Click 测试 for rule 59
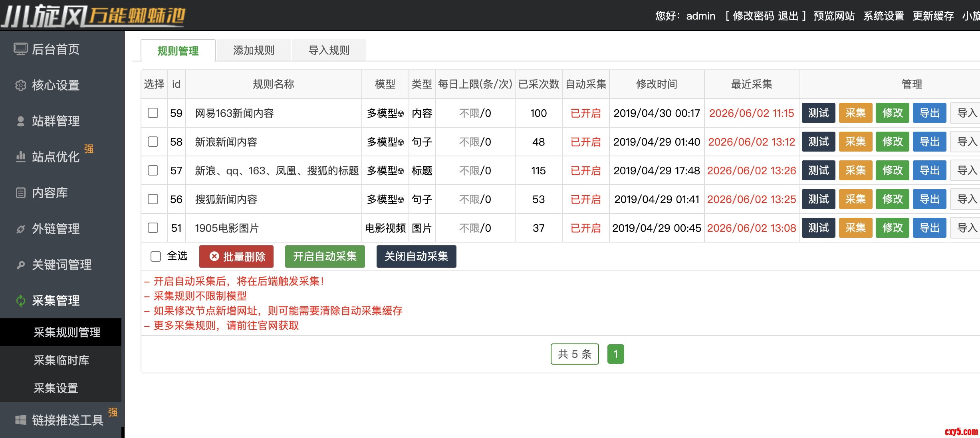The image size is (980, 438). [819, 113]
